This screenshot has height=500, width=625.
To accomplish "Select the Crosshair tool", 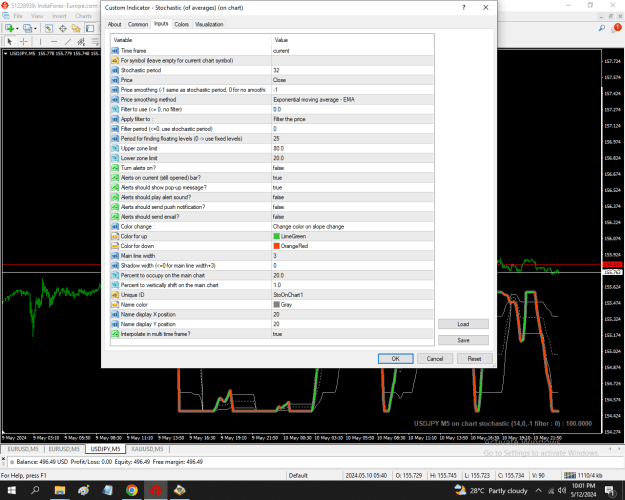I will click(24, 41).
